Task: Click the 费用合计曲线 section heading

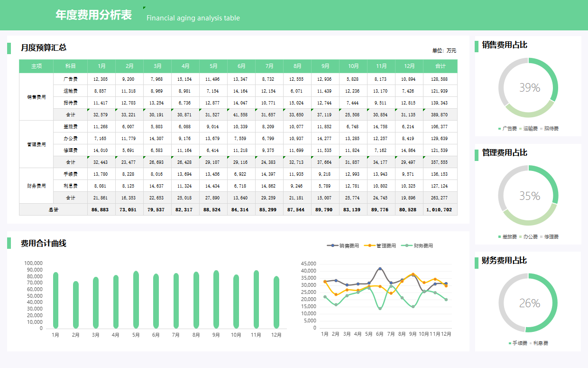Action: (x=43, y=244)
